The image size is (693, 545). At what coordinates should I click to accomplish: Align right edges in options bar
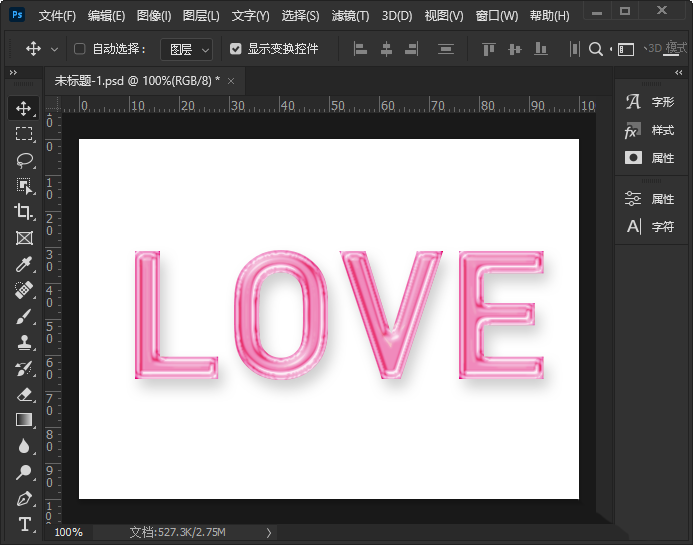(x=411, y=49)
